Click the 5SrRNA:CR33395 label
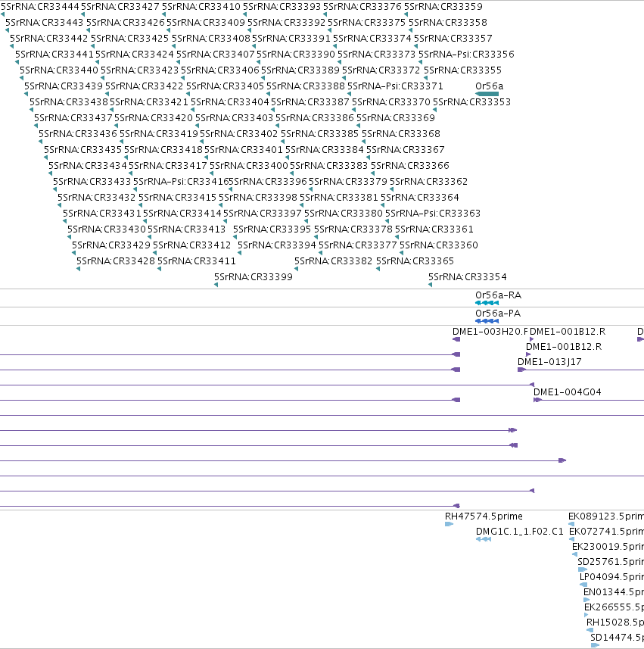 pyautogui.click(x=272, y=229)
